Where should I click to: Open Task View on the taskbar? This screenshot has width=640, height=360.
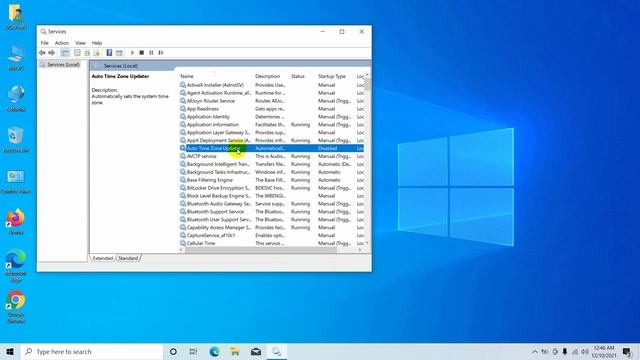pyautogui.click(x=193, y=351)
